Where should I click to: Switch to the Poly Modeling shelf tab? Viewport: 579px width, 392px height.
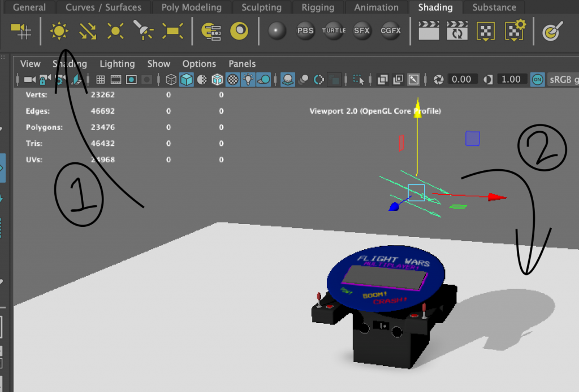(x=191, y=7)
